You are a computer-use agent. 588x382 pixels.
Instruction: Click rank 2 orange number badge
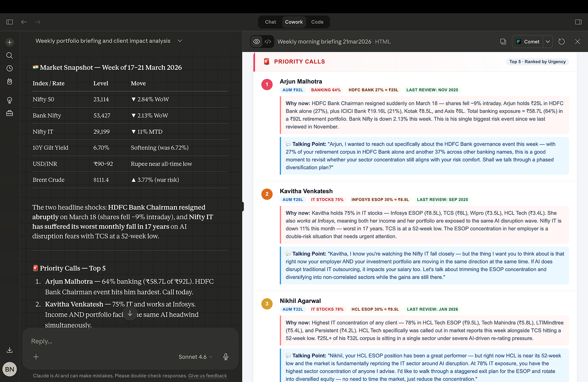(267, 194)
